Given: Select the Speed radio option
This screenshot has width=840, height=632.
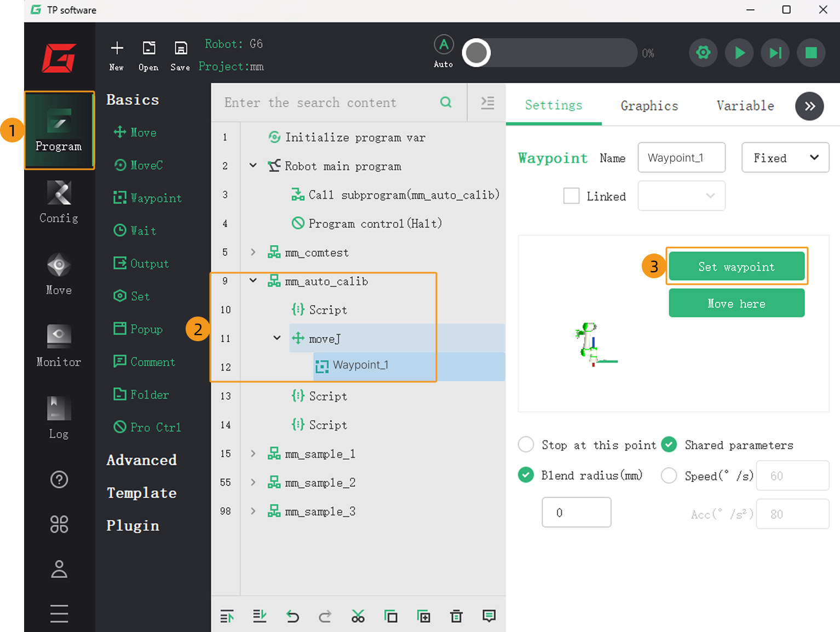Looking at the screenshot, I should [669, 475].
